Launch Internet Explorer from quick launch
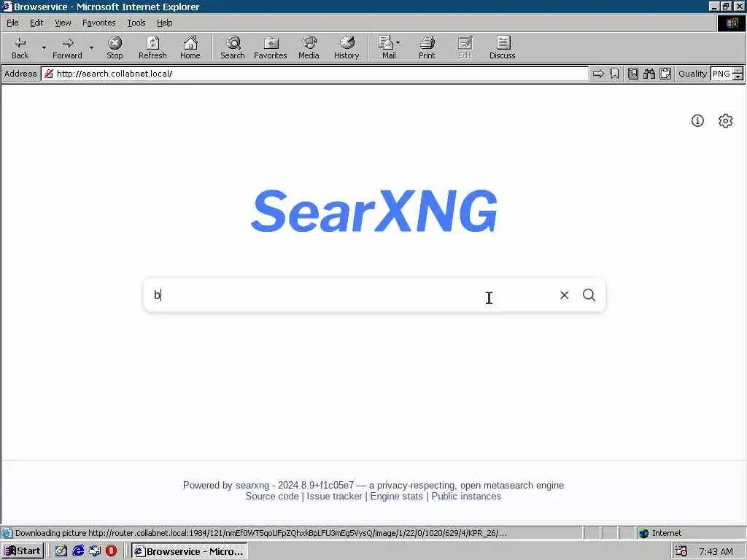 tap(78, 551)
